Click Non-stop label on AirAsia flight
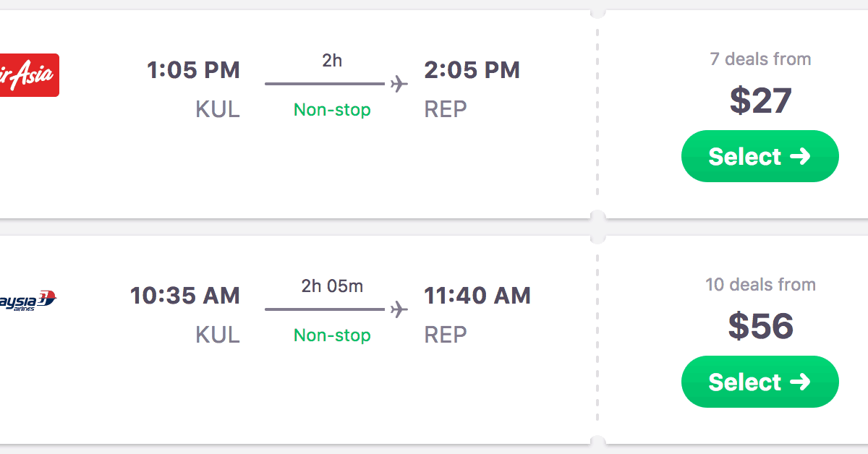This screenshot has height=454, width=868. [x=332, y=110]
